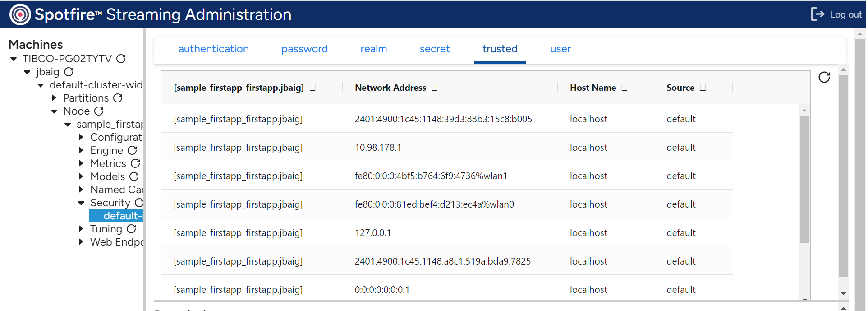Toggle the checkbox beside Network Address header
Screen dimensions: 868x311
click(434, 87)
